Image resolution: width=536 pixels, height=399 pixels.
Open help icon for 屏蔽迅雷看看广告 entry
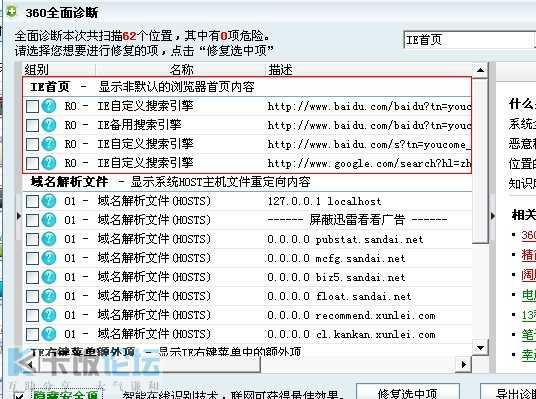pos(49,220)
